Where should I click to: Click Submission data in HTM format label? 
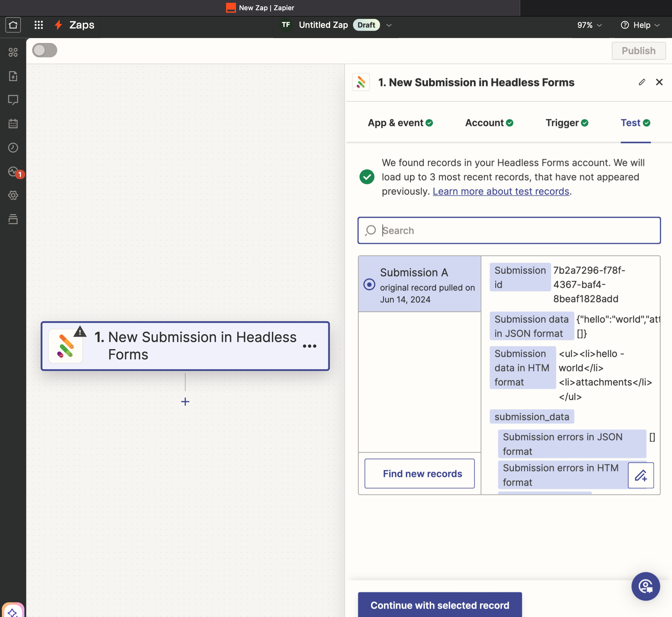522,368
